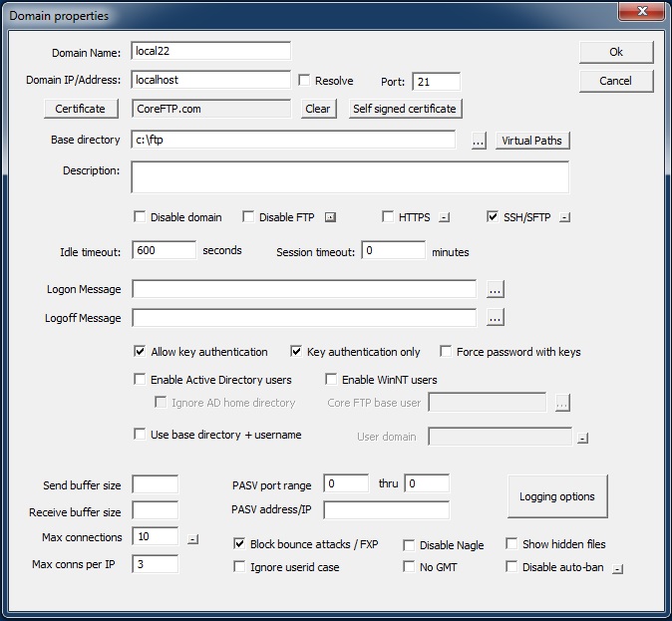Image resolution: width=672 pixels, height=621 pixels.
Task: Click the small button next to Max connections
Action: pos(192,539)
